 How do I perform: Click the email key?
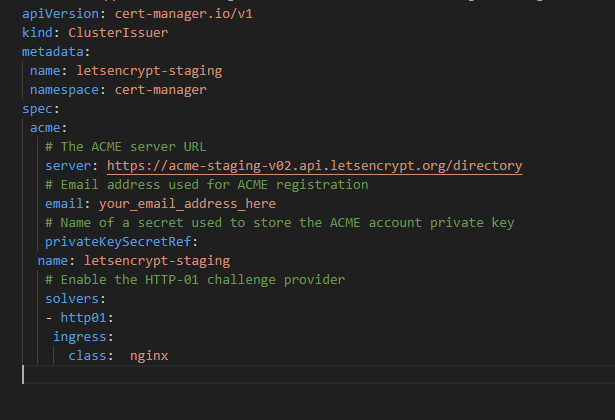(64, 204)
